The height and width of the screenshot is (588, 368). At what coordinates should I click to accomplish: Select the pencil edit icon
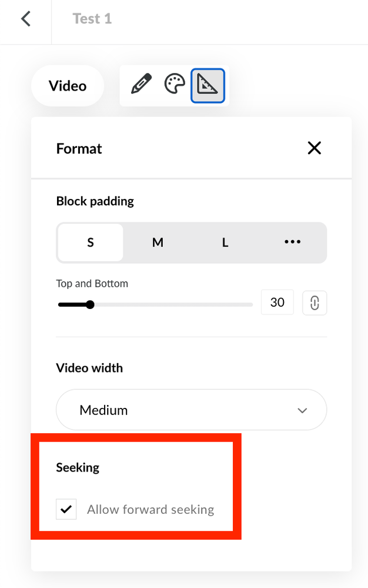[141, 85]
